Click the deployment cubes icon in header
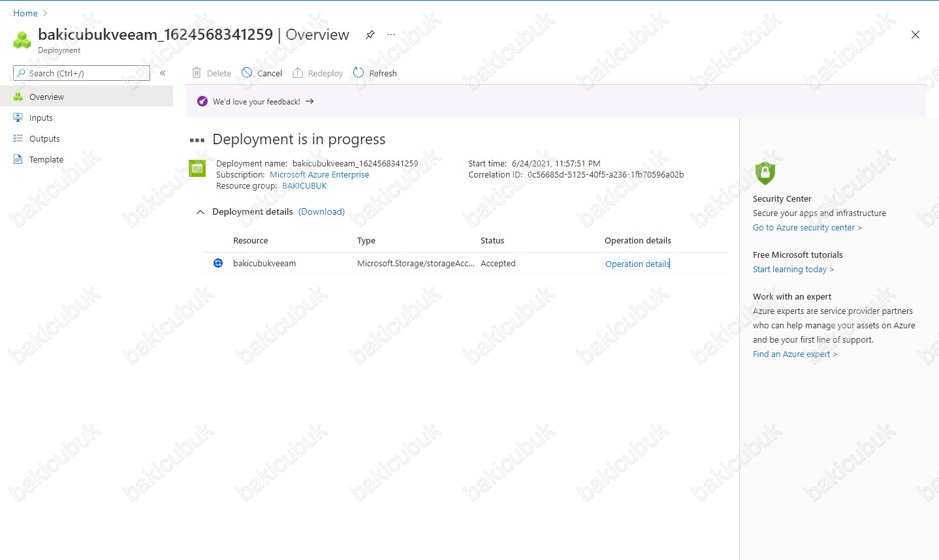Image resolution: width=939 pixels, height=560 pixels. 22,40
